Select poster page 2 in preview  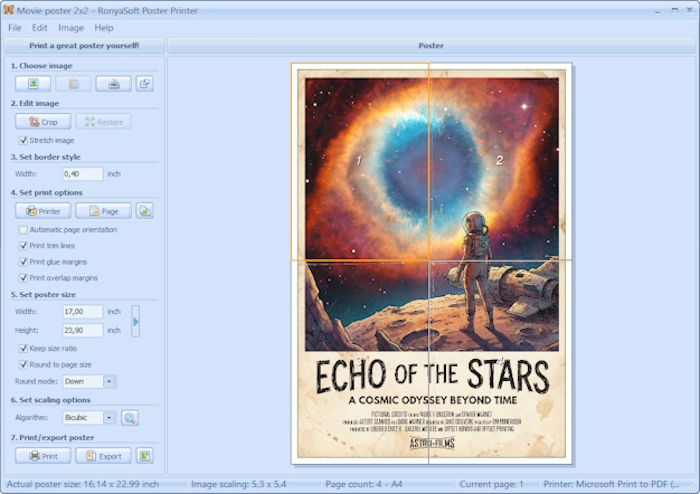tap(500, 162)
